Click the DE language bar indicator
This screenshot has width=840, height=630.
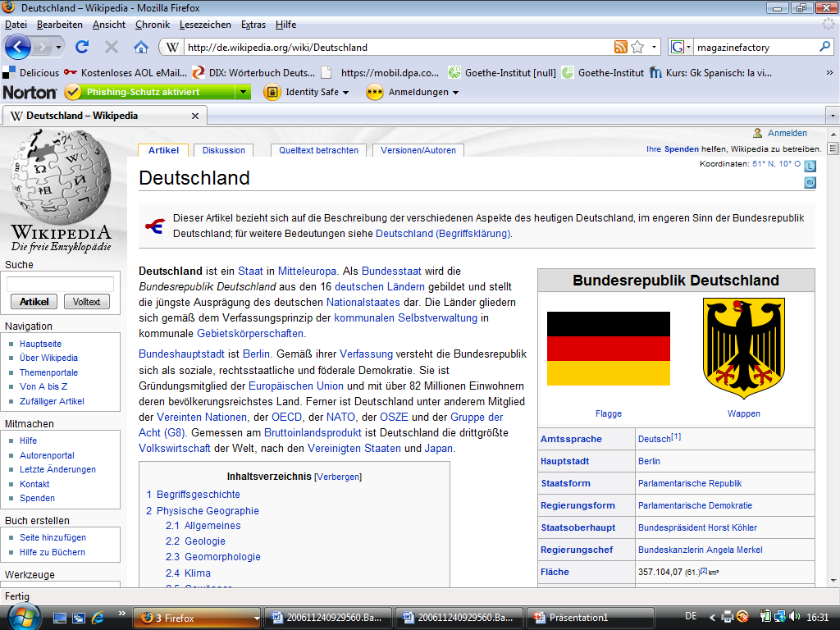pos(691,617)
